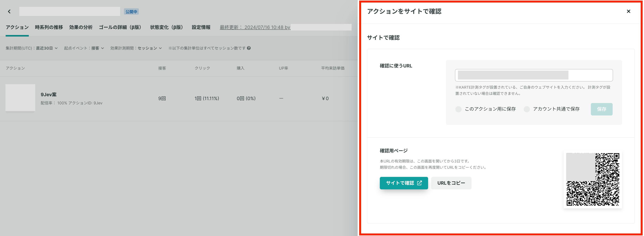Click the 購入 column header

point(240,68)
